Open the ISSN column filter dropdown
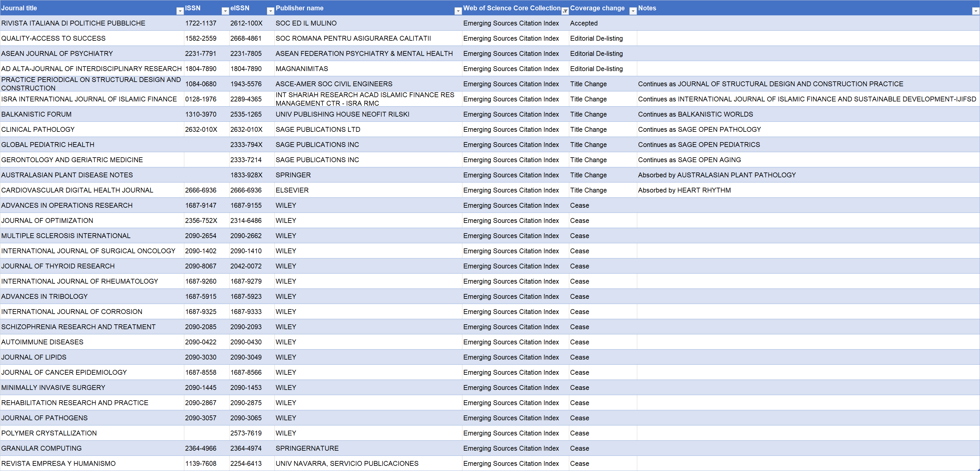 point(225,12)
